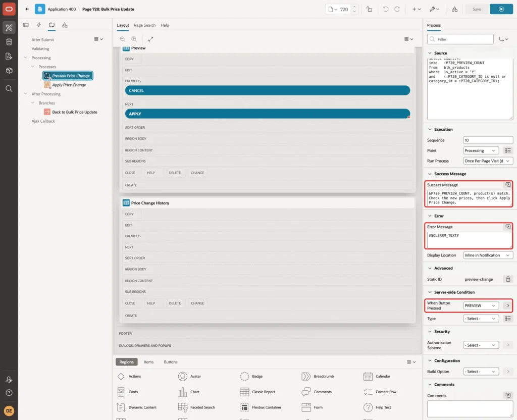
Task: Select the APPLY button in layout
Action: [268, 114]
